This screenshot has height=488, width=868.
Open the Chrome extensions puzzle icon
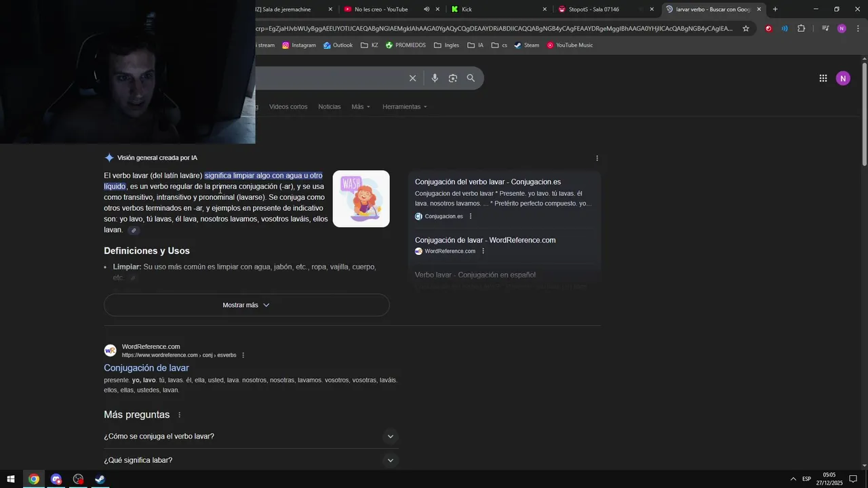[x=802, y=28]
